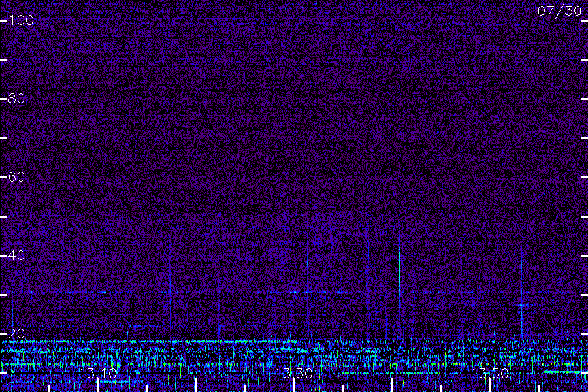Click the 60 frequency axis label
The width and height of the screenshot is (588, 392).
[x=16, y=176]
